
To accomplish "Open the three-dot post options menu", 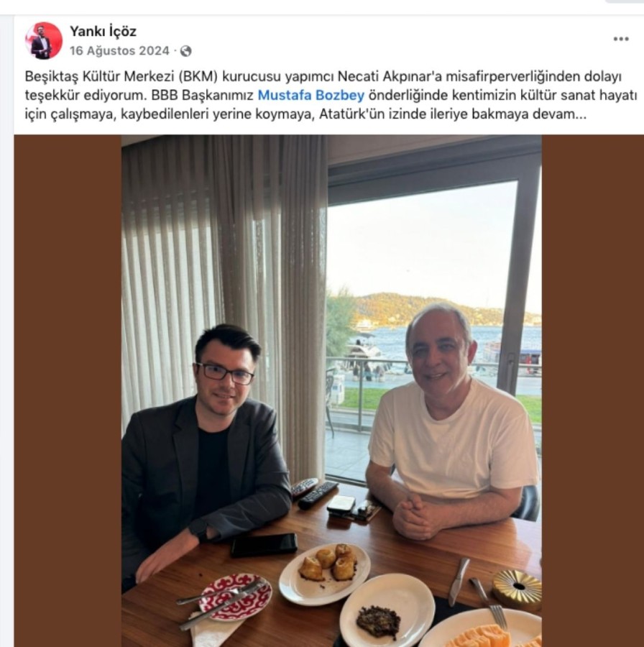I will (621, 39).
